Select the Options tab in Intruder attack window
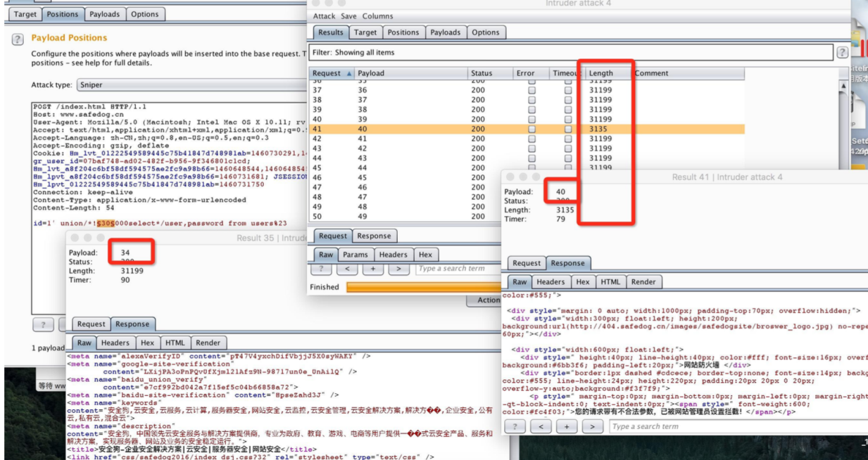Viewport: 868px width, 460px height. click(x=486, y=32)
